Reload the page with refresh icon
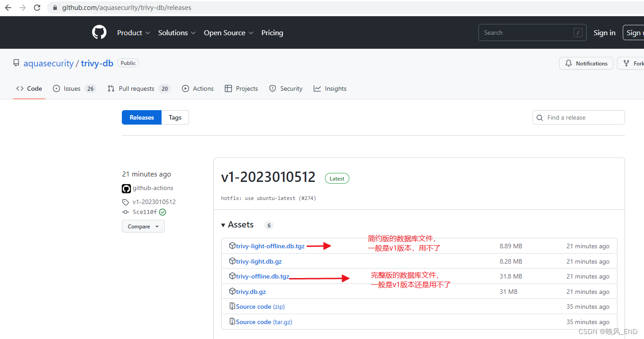 click(x=37, y=8)
